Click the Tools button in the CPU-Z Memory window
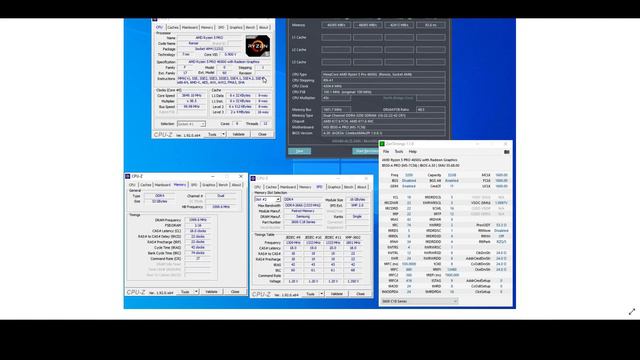640x360 pixels. coord(185,292)
